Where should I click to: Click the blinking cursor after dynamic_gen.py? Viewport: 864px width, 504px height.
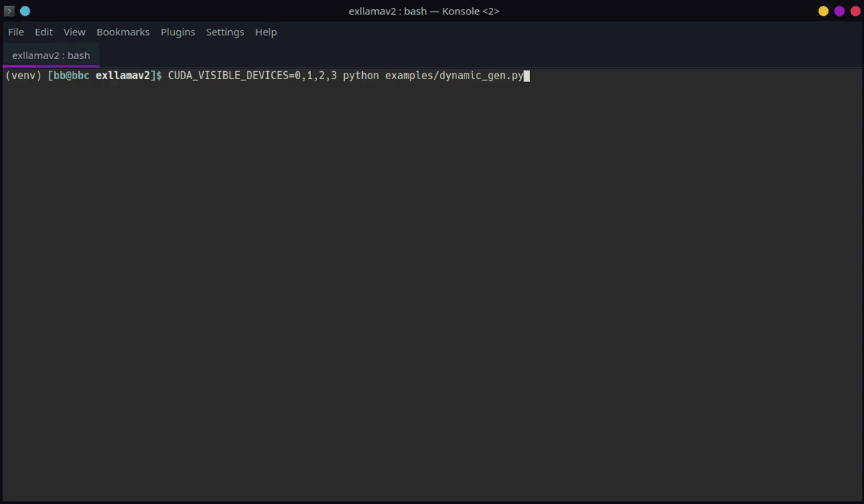[x=528, y=76]
